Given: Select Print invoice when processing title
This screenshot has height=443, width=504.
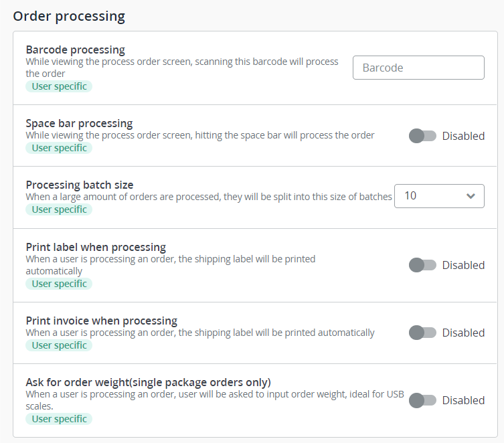Looking at the screenshot, I should click(101, 321).
